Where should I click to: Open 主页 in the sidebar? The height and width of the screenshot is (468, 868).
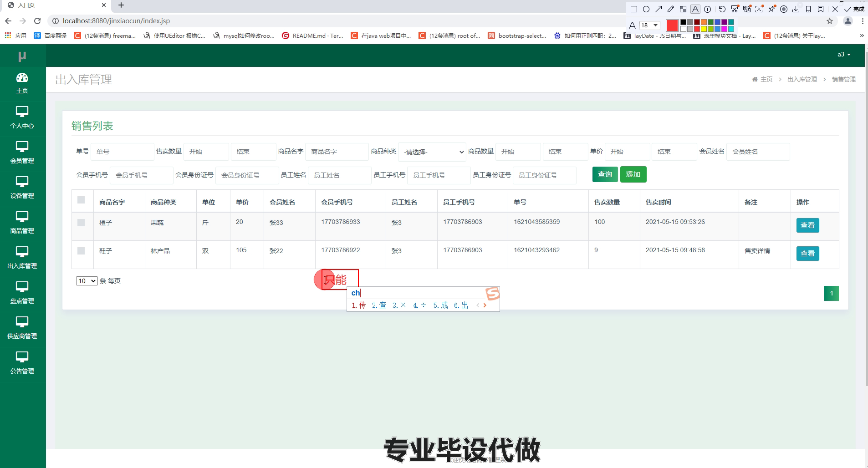pyautogui.click(x=22, y=83)
